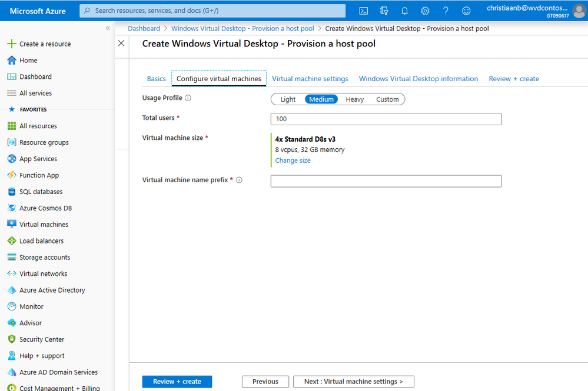Collapse the left sidebar with the chevrons
This screenshot has width=588, height=391.
[x=108, y=28]
